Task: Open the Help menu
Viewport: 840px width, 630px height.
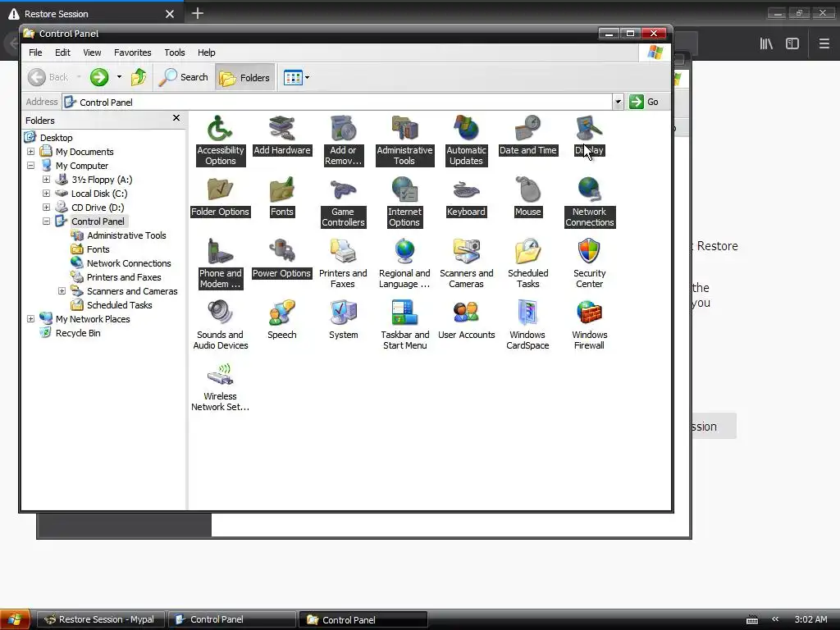Action: point(206,52)
